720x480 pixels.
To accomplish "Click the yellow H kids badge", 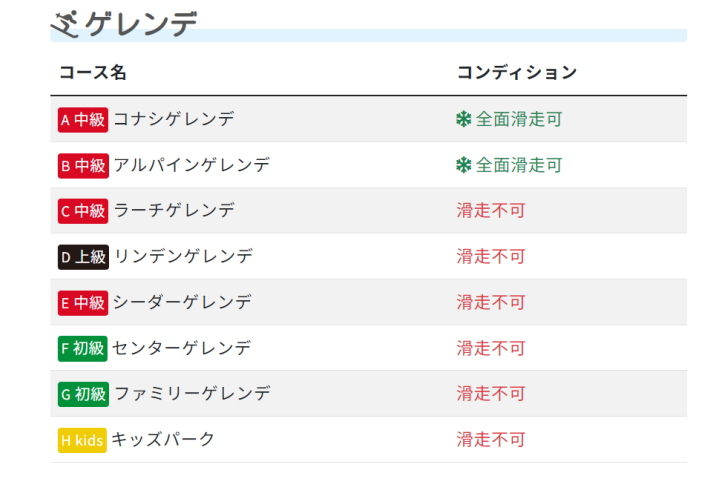I will (82, 440).
